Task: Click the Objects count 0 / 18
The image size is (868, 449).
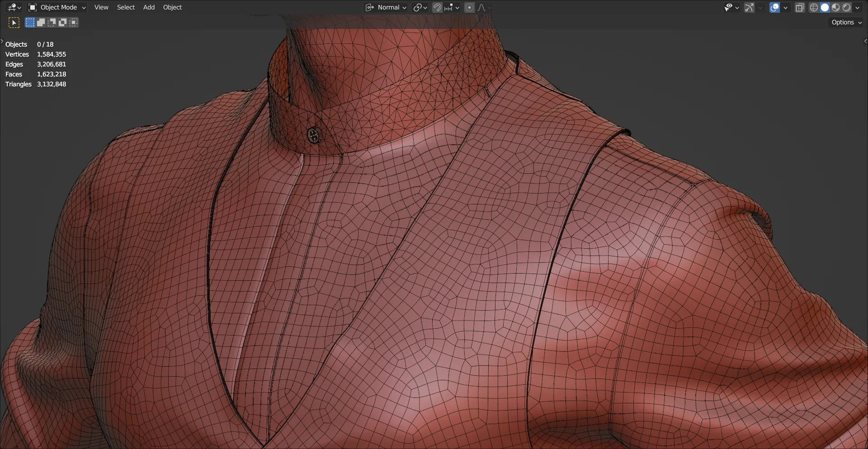Action: click(x=45, y=44)
